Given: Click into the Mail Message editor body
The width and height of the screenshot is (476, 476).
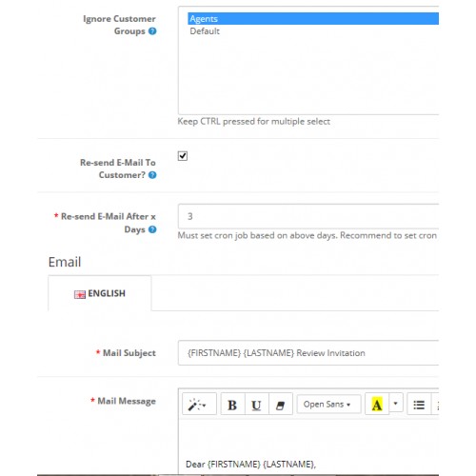Looking at the screenshot, I should tap(308, 446).
